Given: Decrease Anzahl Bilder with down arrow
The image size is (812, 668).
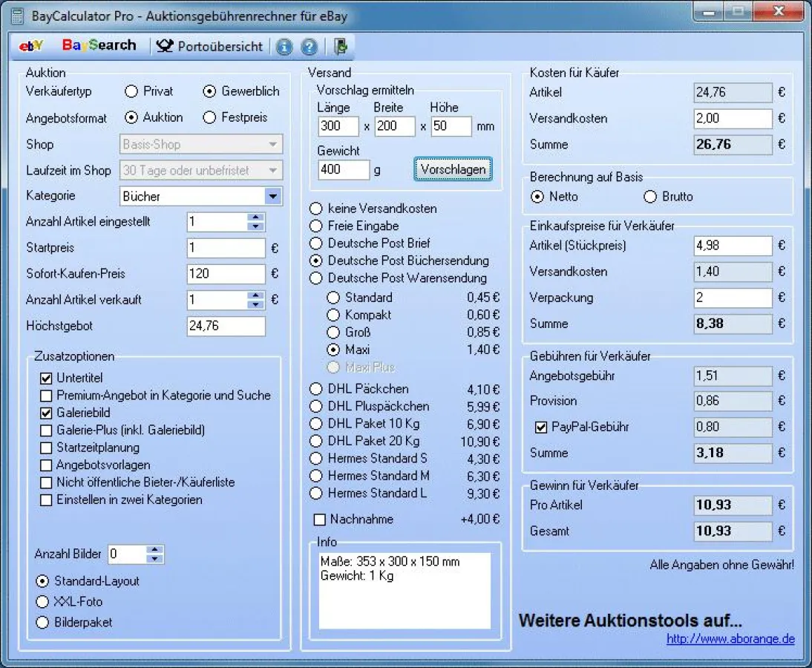Looking at the screenshot, I should (154, 558).
